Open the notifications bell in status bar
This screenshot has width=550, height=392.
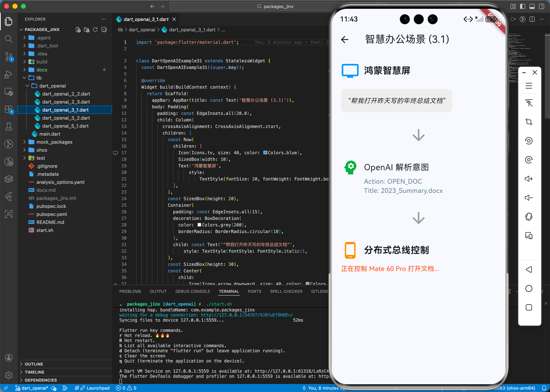pyautogui.click(x=544, y=388)
